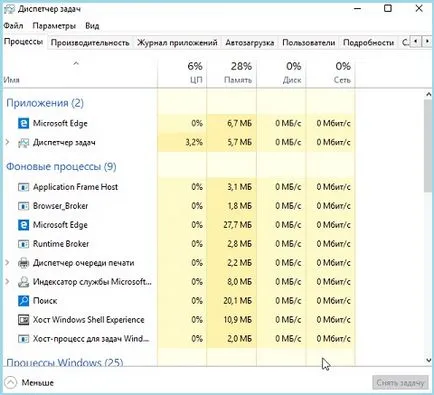Sort by the Сеть column header

330,73
